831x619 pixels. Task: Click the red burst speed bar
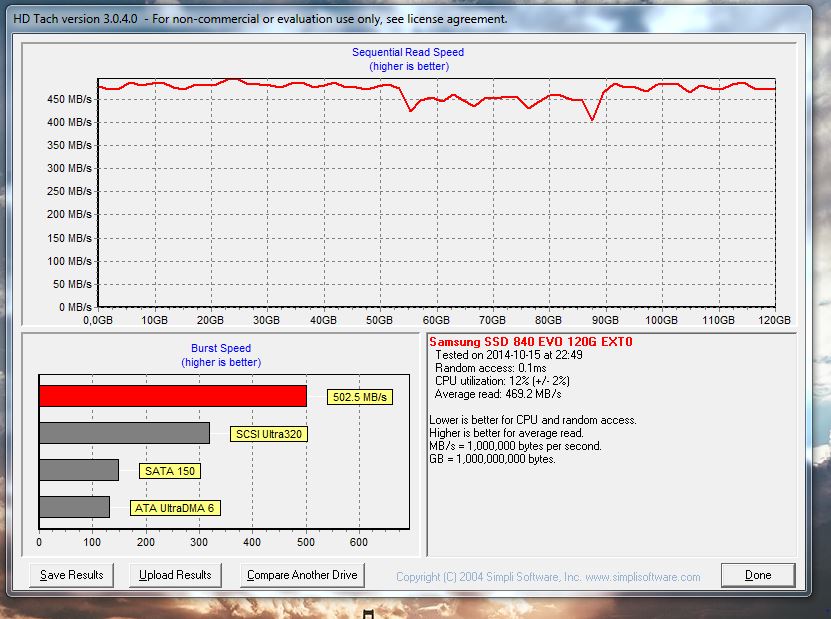tap(172, 396)
